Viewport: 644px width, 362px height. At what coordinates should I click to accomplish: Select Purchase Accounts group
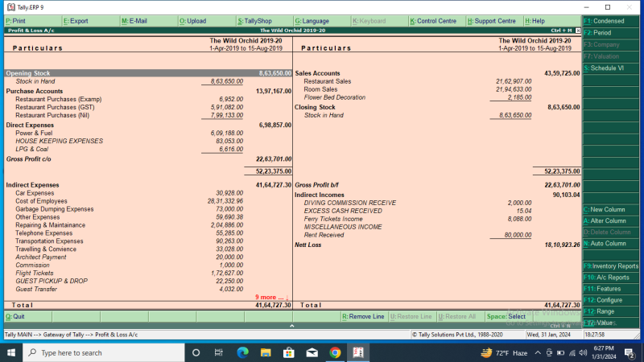point(35,91)
